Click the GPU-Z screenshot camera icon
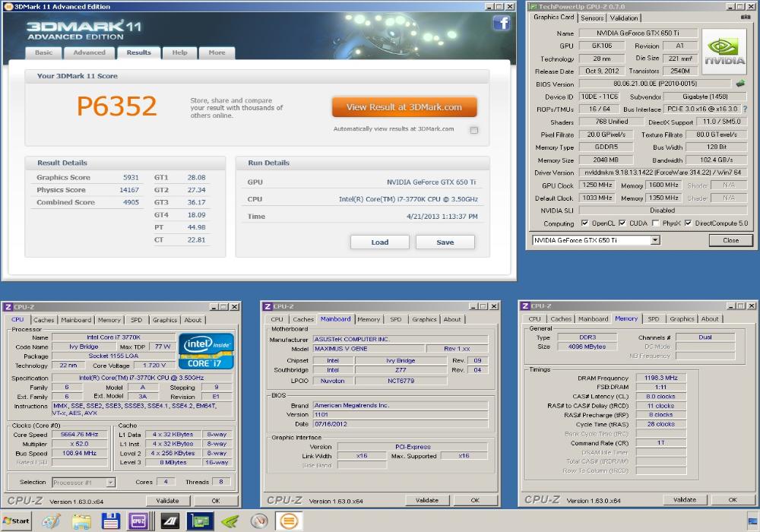This screenshot has width=760, height=532. (x=746, y=17)
